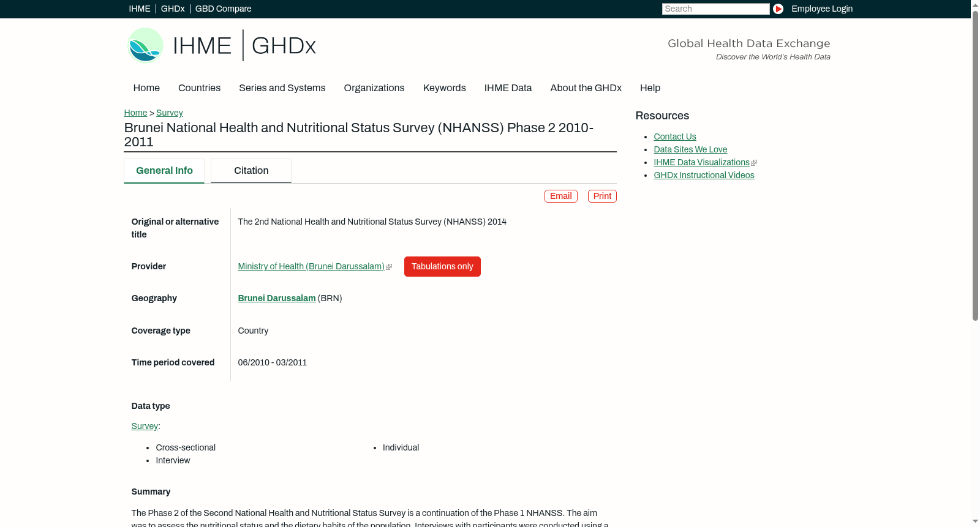Open Contact Us resource link
The image size is (980, 527).
coord(675,136)
